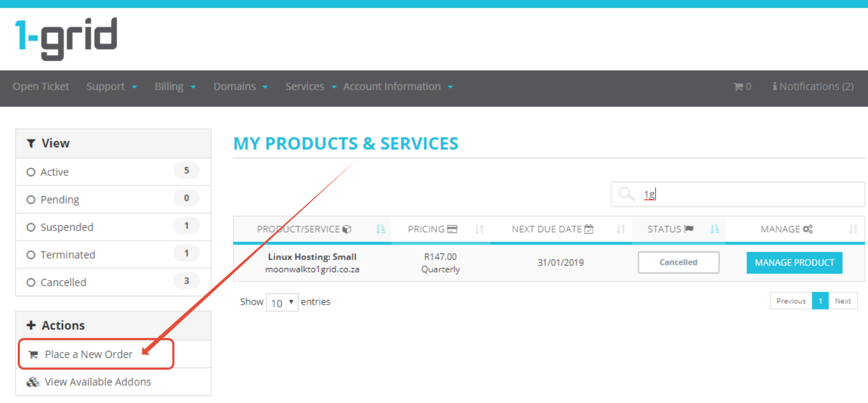Open the Open Ticket menu item
Viewport: 868px width, 403px height.
coord(41,87)
